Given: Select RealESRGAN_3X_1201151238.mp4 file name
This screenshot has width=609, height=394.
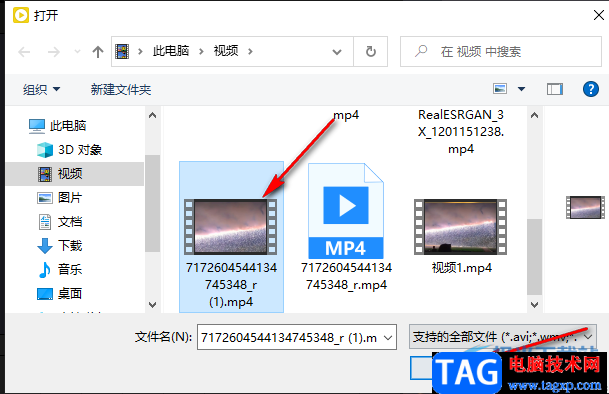Looking at the screenshot, I should click(x=461, y=132).
